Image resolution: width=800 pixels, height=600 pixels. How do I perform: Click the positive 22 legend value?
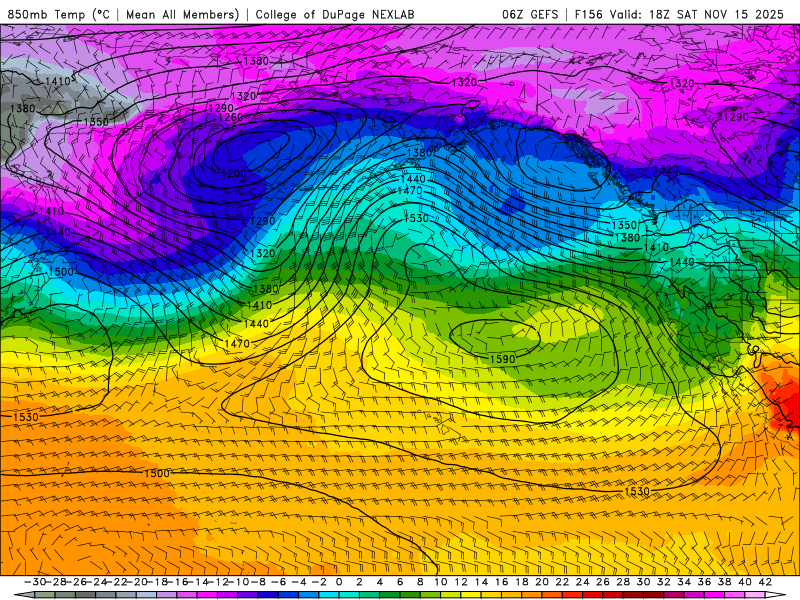562,582
